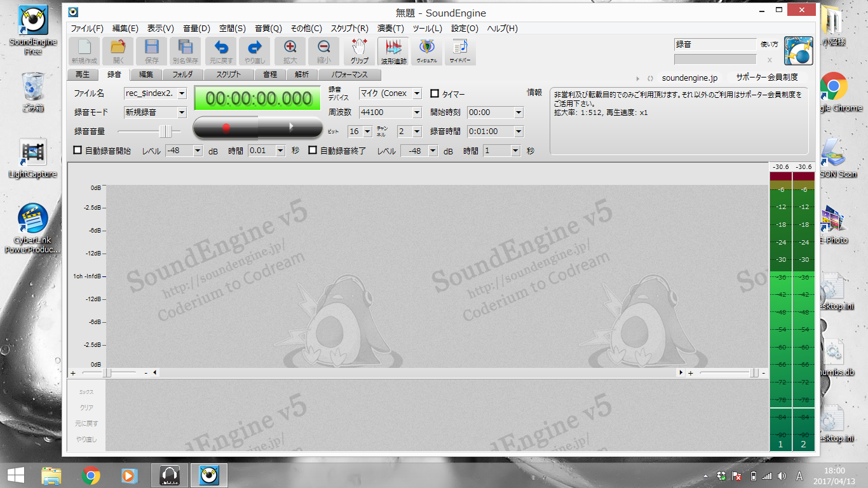Image resolution: width=868 pixels, height=488 pixels.
Task: Open auto-start レベル -48 dropdown
Action: click(x=197, y=151)
